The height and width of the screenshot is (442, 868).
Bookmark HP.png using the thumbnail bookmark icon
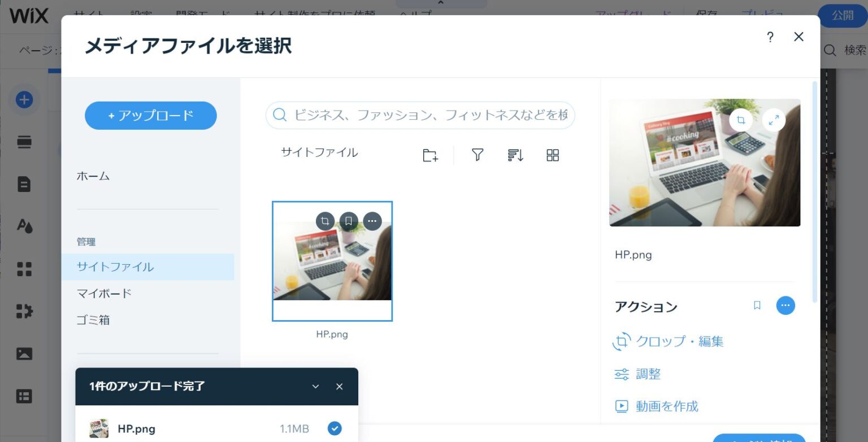click(349, 221)
